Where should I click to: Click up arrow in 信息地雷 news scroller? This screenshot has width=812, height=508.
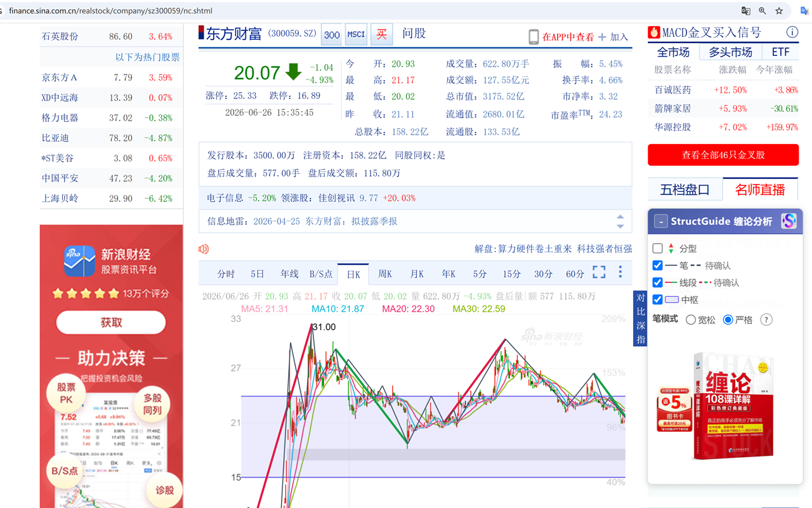(x=620, y=217)
